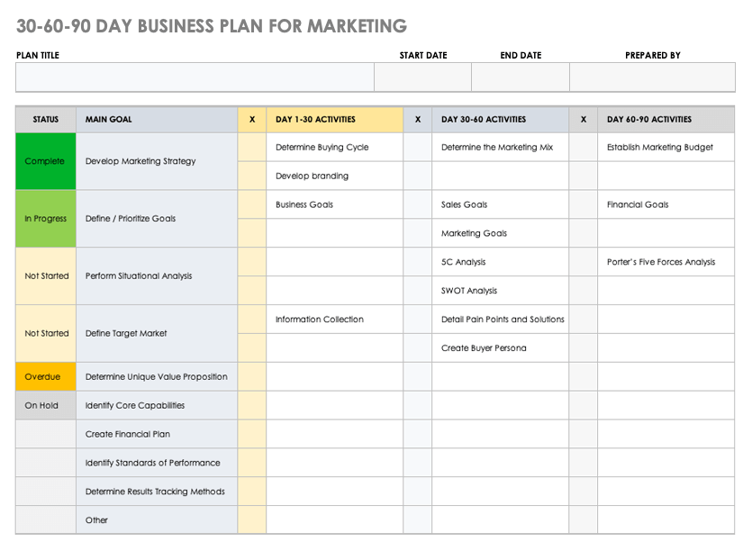Click the Other row in Main Goal
Viewport: 752px width, 560px height.
157,520
